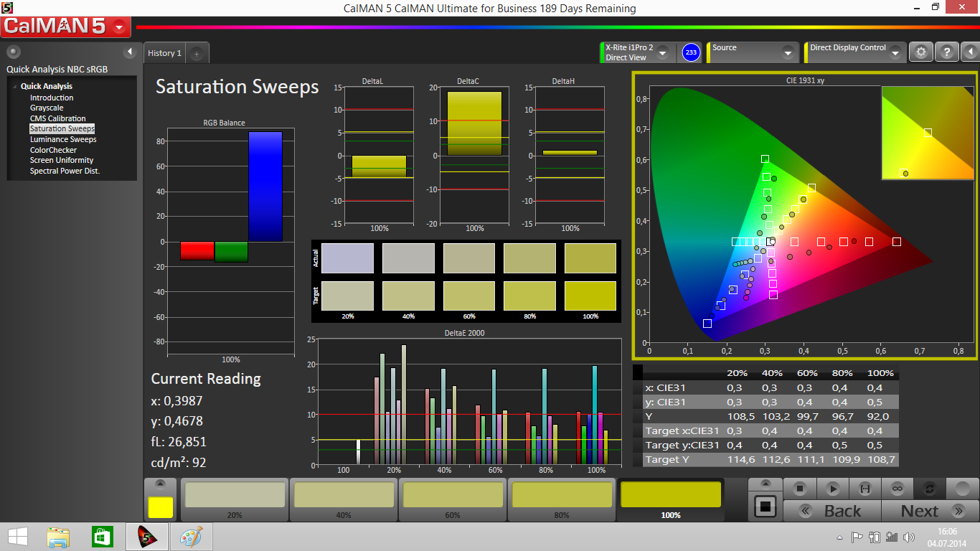Viewport: 980px width, 551px height.
Task: Click the stop measurement icon
Action: tap(800, 489)
